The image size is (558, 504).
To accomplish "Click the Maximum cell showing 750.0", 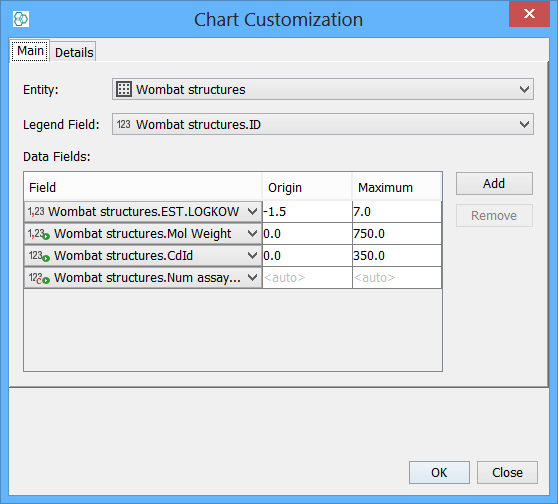I will (397, 234).
